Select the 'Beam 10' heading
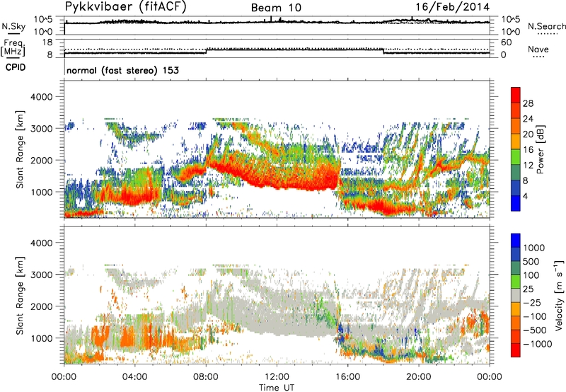This screenshot has width=566, height=392. [276, 8]
